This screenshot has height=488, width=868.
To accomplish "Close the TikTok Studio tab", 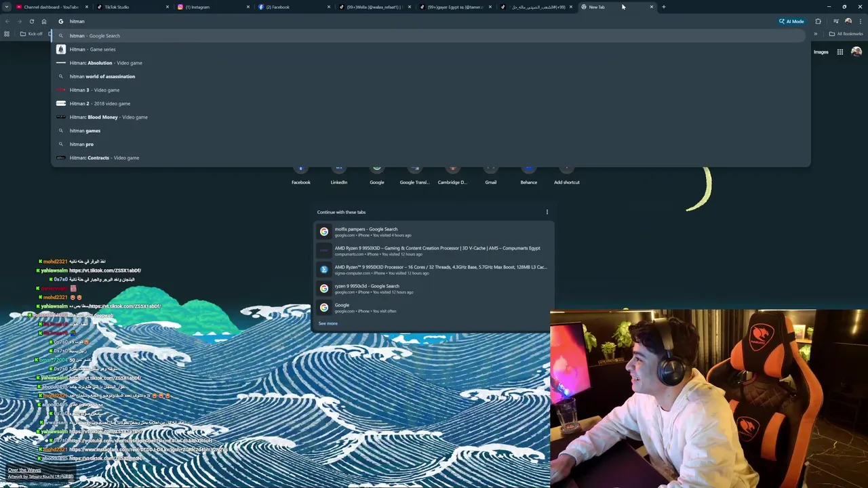I will click(x=167, y=7).
